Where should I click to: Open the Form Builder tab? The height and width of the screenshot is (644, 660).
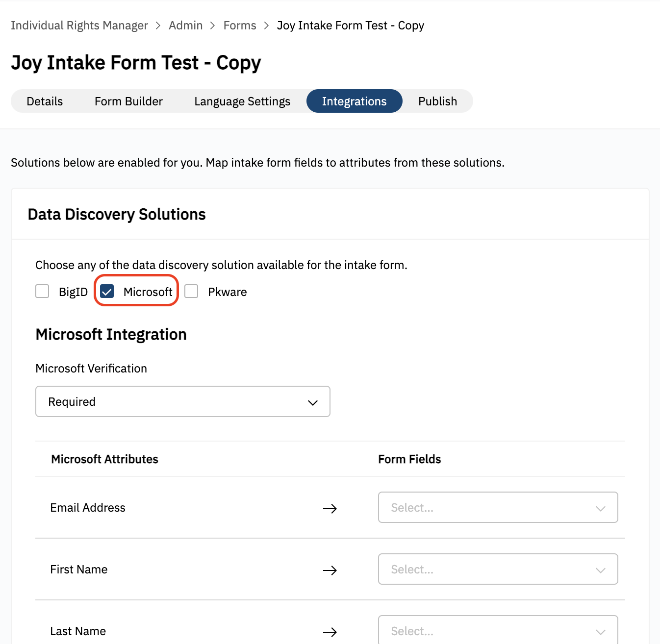tap(128, 101)
